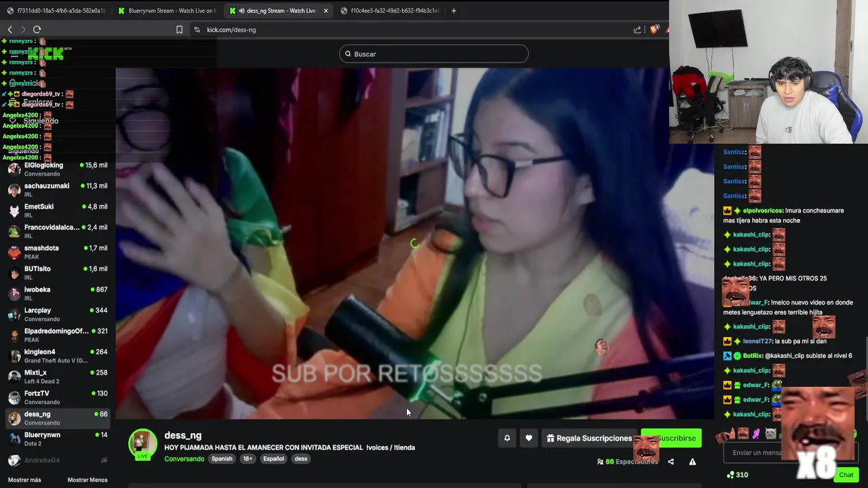Screen dimensions: 868x488
Task: Click Larcplay avatar in sidebar
Action: click(14, 314)
